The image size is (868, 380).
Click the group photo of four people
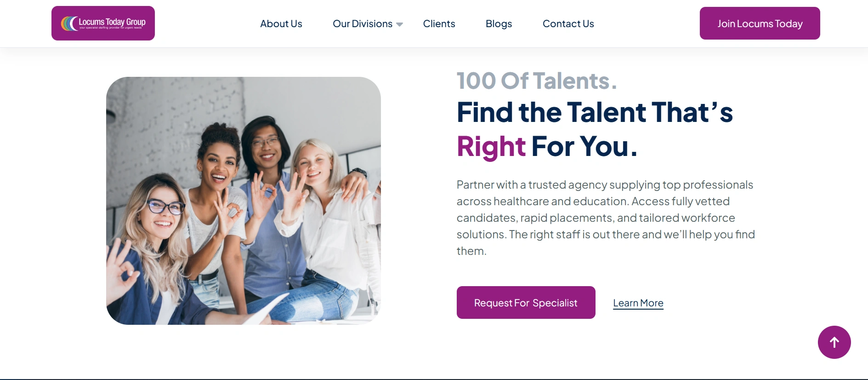point(244,201)
